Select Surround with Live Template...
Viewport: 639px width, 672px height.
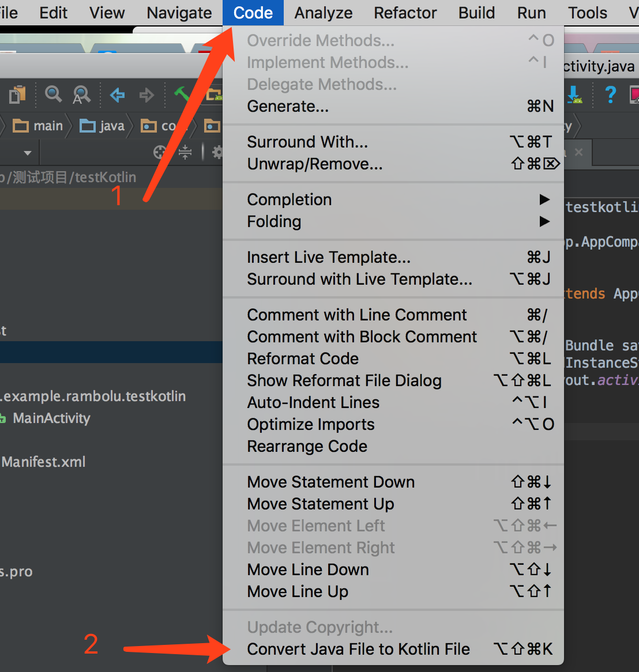393,279
